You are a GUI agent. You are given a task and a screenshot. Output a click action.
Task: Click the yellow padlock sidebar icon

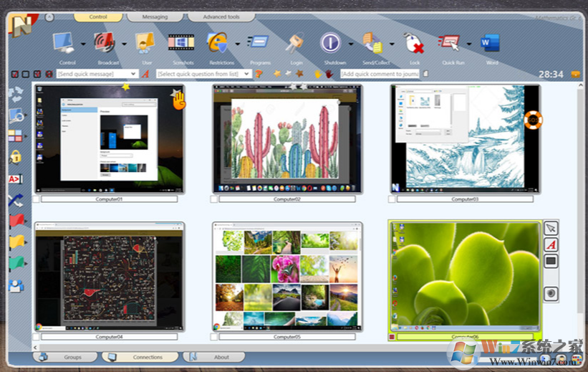coord(15,157)
